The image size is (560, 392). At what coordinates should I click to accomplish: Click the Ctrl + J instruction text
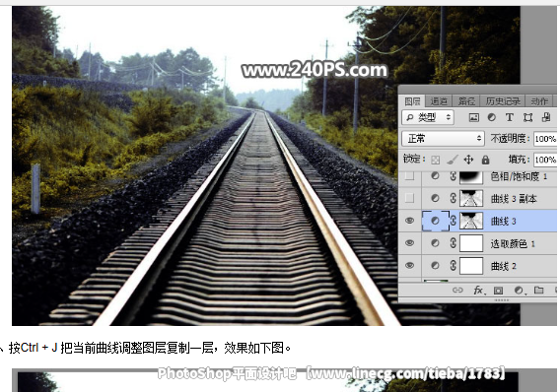149,348
